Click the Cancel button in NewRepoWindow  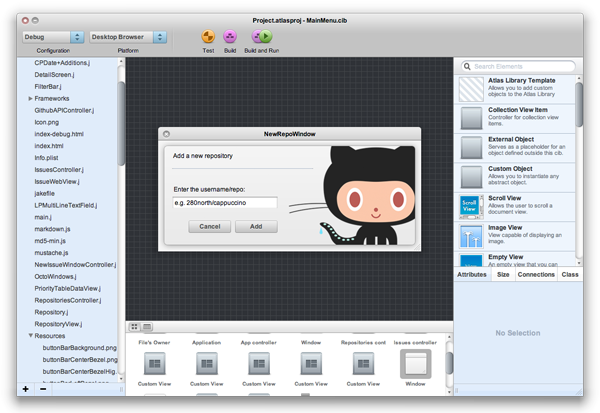coord(209,227)
